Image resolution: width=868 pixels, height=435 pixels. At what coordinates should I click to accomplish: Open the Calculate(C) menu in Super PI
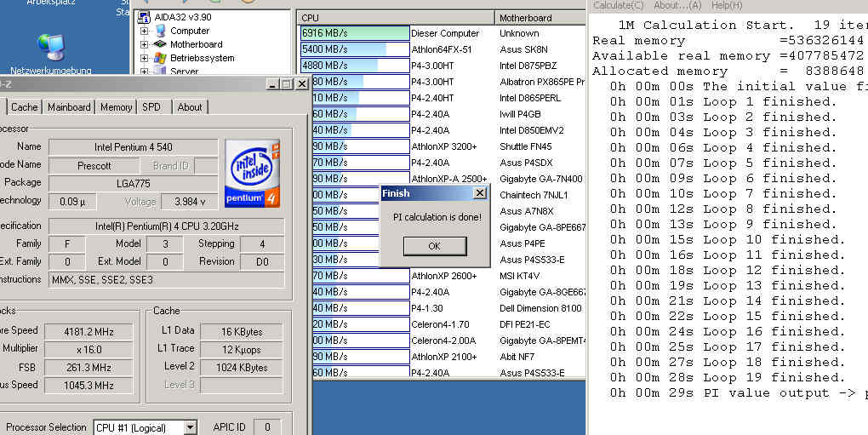pos(619,5)
